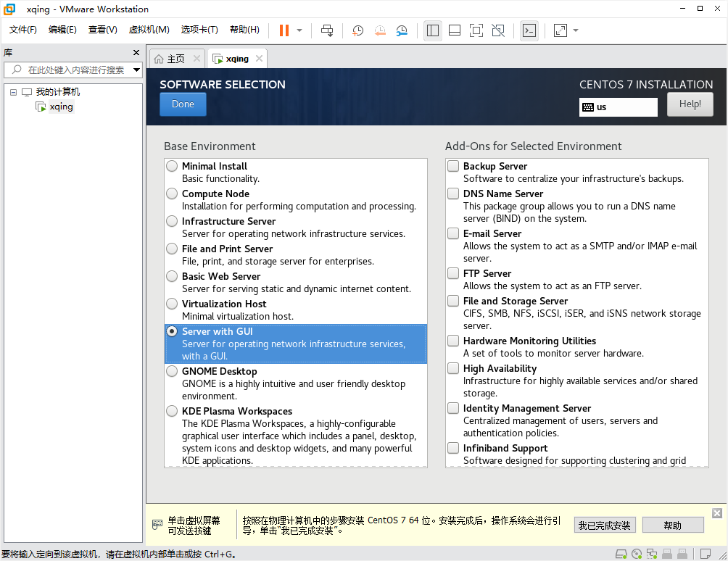Select the Minimal Install radio button
This screenshot has height=561, width=728.
coord(172,166)
